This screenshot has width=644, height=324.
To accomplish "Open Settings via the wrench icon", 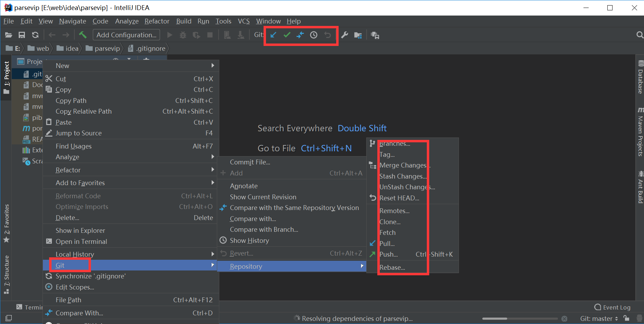I will tap(344, 35).
